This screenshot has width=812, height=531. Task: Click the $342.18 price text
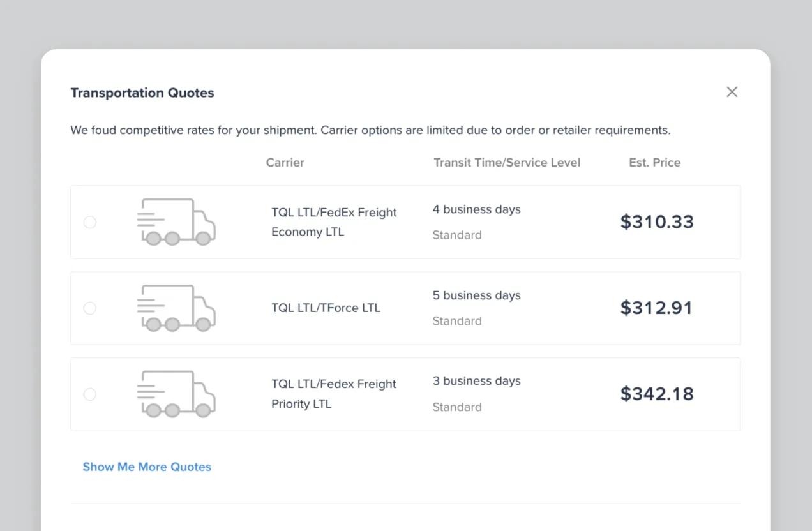coord(657,394)
